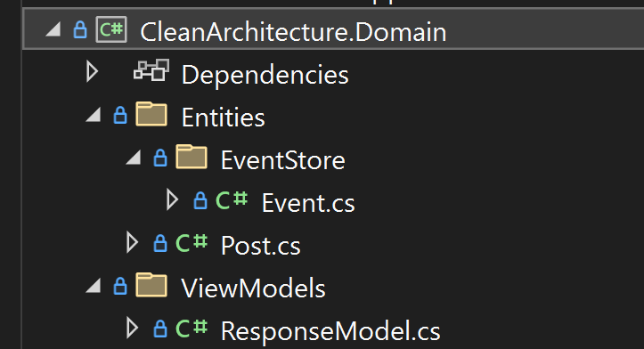Collapse the ViewModels folder
Image resolution: width=644 pixels, height=349 pixels.
[x=94, y=286]
